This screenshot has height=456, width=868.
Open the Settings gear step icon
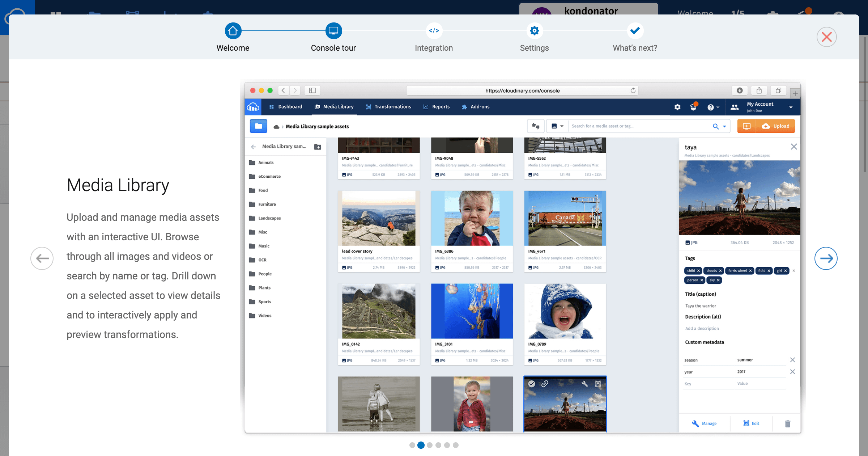(x=534, y=31)
